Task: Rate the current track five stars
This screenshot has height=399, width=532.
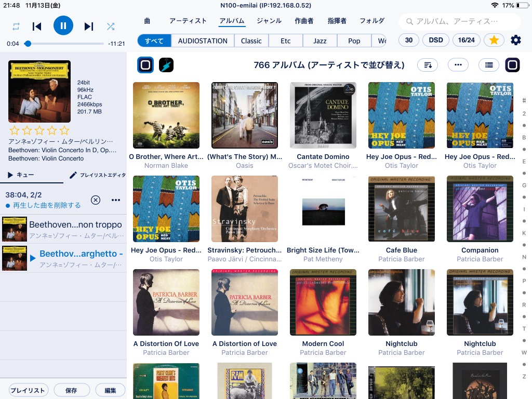Action: [64, 130]
